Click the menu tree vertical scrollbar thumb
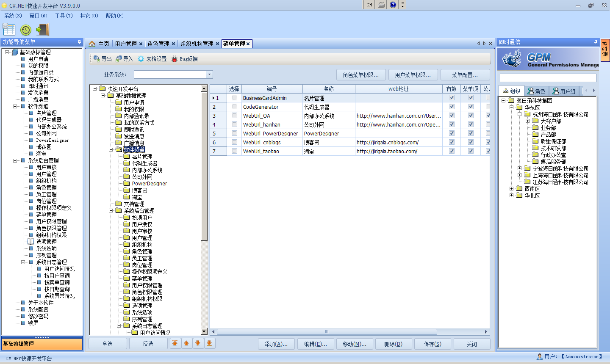 coord(204,166)
